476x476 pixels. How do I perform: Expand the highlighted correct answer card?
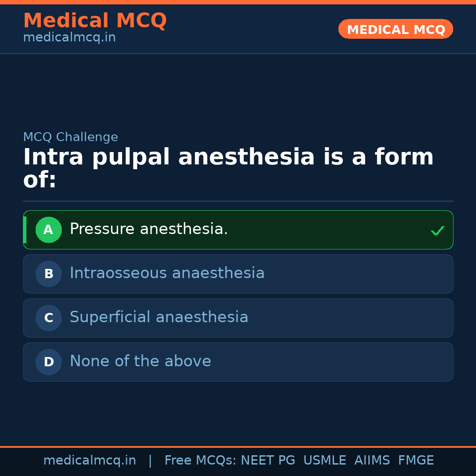click(x=238, y=230)
